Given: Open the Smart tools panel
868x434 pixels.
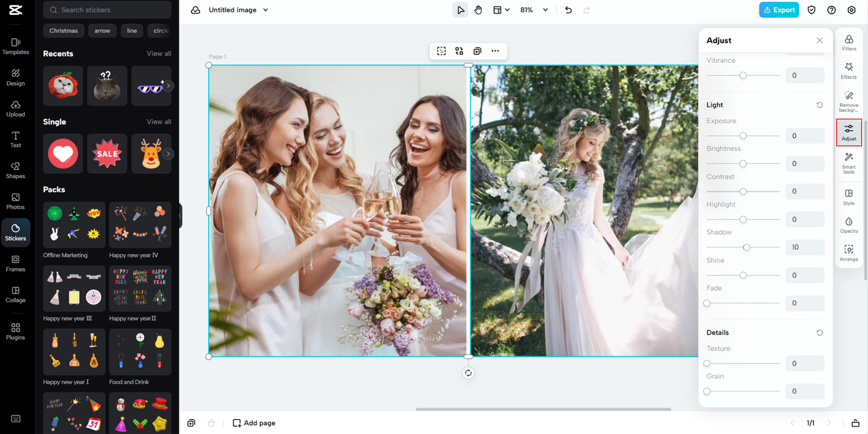Looking at the screenshot, I should point(849,163).
